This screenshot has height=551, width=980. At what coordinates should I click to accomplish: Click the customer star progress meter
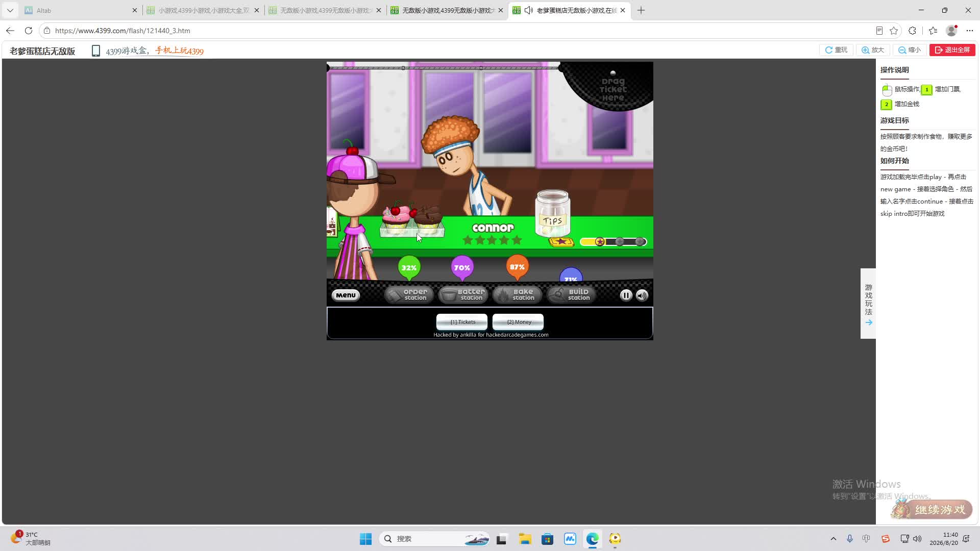[x=613, y=242]
